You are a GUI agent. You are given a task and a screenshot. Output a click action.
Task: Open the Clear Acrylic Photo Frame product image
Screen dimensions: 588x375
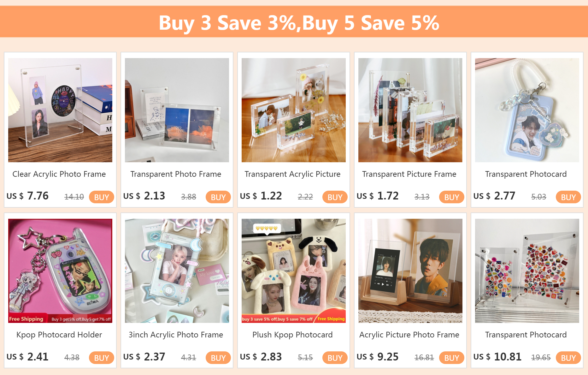pyautogui.click(x=60, y=110)
